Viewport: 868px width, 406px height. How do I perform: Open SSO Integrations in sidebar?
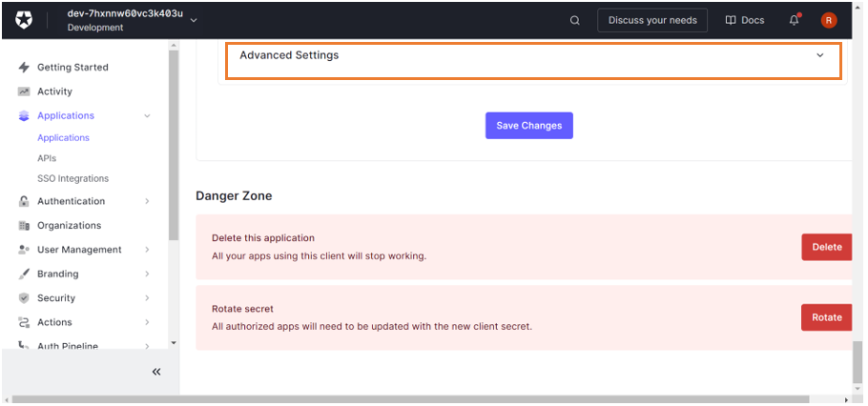[72, 178]
